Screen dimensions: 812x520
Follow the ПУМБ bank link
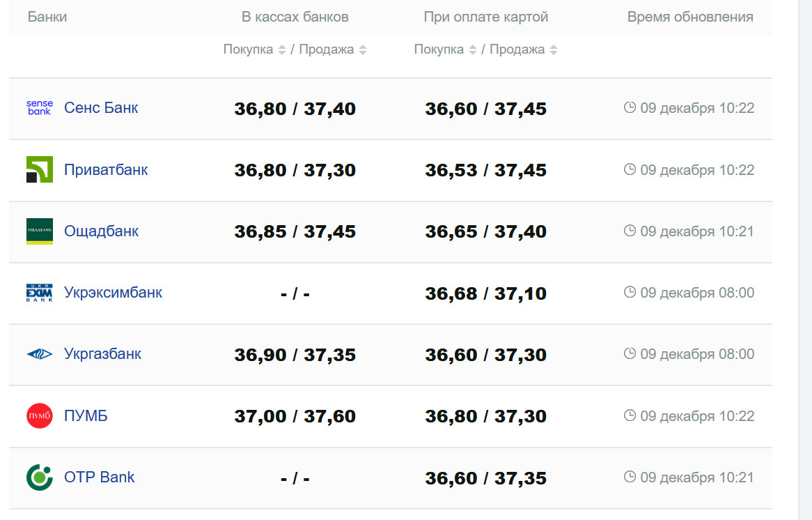point(86,416)
